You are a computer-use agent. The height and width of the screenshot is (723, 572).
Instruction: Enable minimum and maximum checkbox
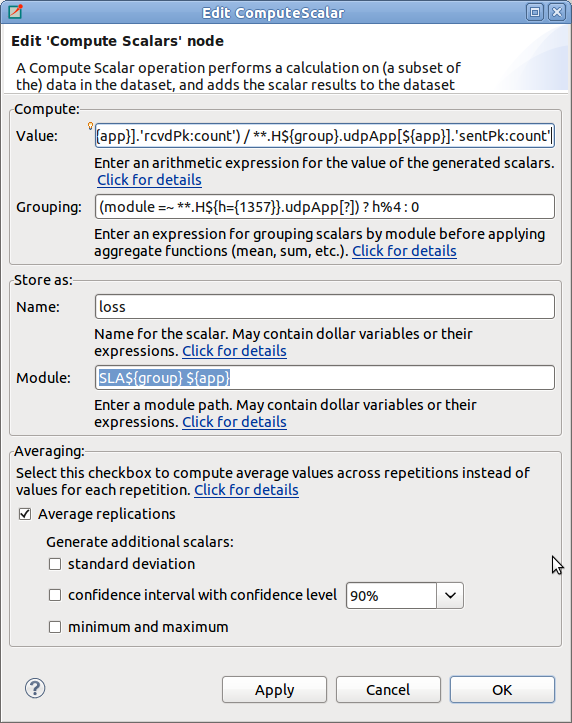55,627
